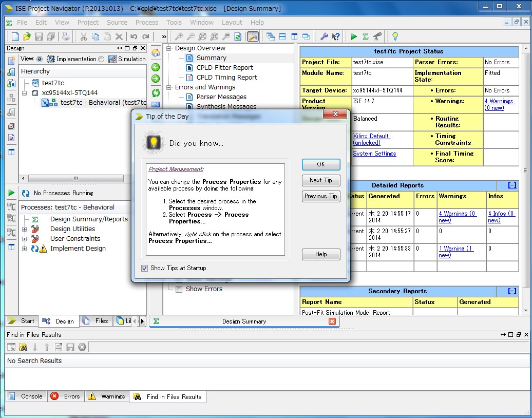The height and width of the screenshot is (418, 532).
Task: Click the green Run arrow in toolbar
Action: (x=354, y=36)
